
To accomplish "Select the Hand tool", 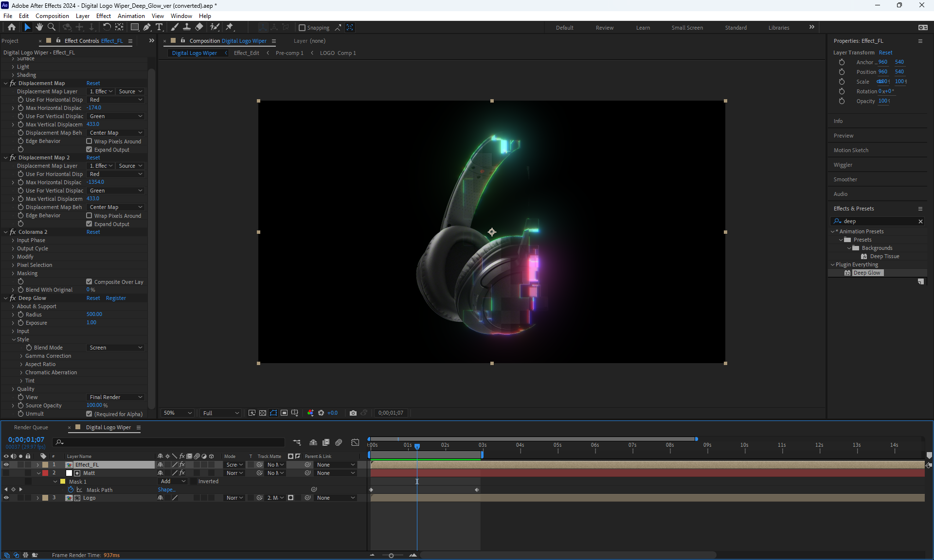I will (39, 27).
